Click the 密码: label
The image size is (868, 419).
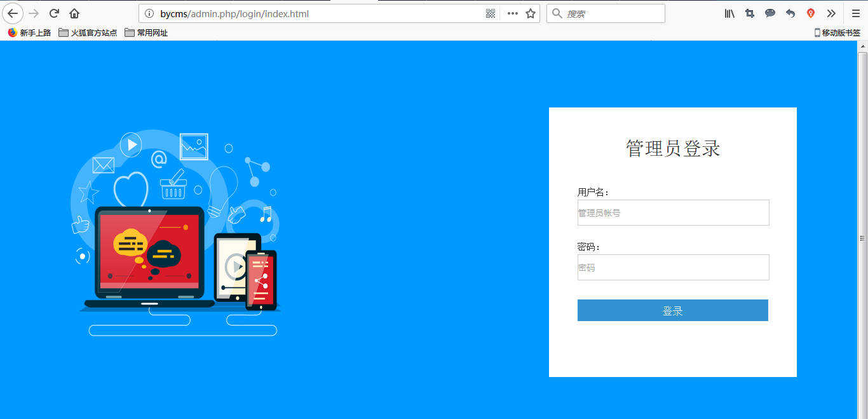[x=588, y=247]
